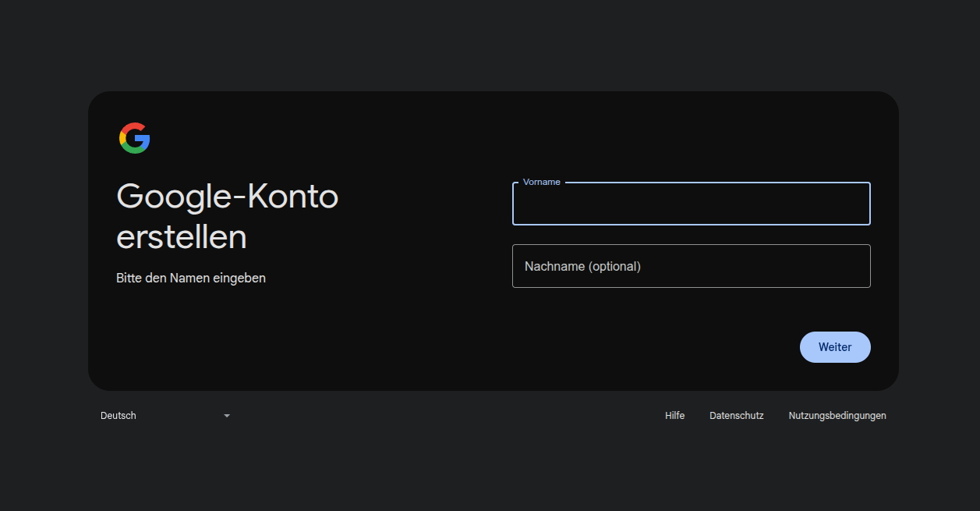The width and height of the screenshot is (980, 511).
Task: Click into the Nachname (optional) field
Action: pyautogui.click(x=690, y=266)
